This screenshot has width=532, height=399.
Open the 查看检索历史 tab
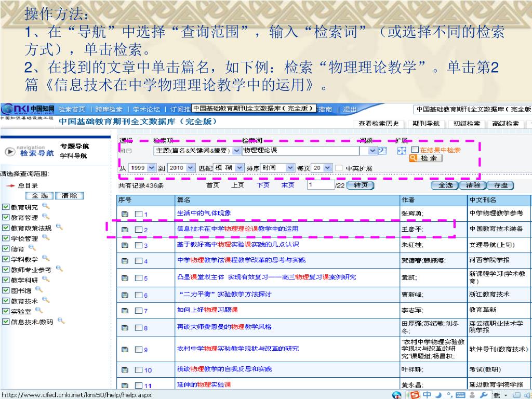(x=379, y=124)
